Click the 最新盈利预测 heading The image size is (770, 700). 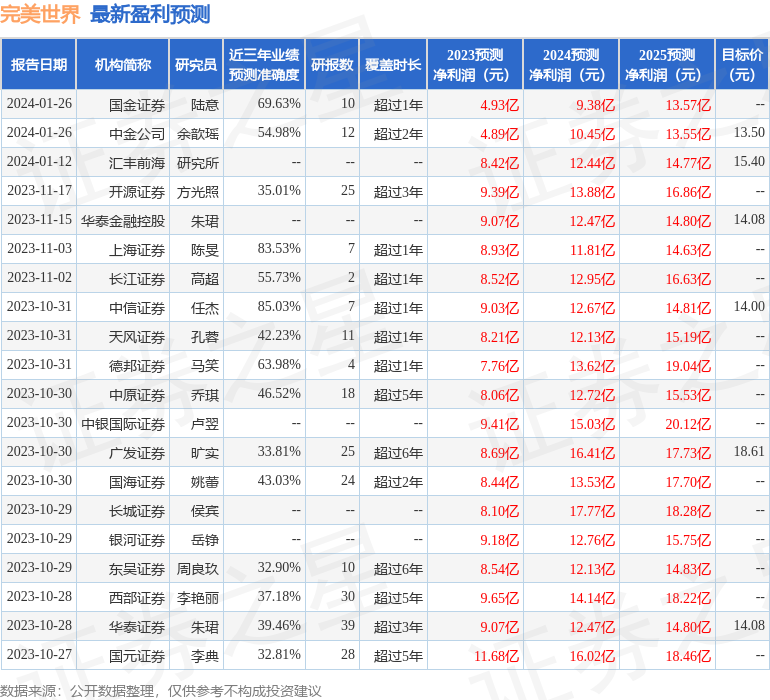[150, 14]
